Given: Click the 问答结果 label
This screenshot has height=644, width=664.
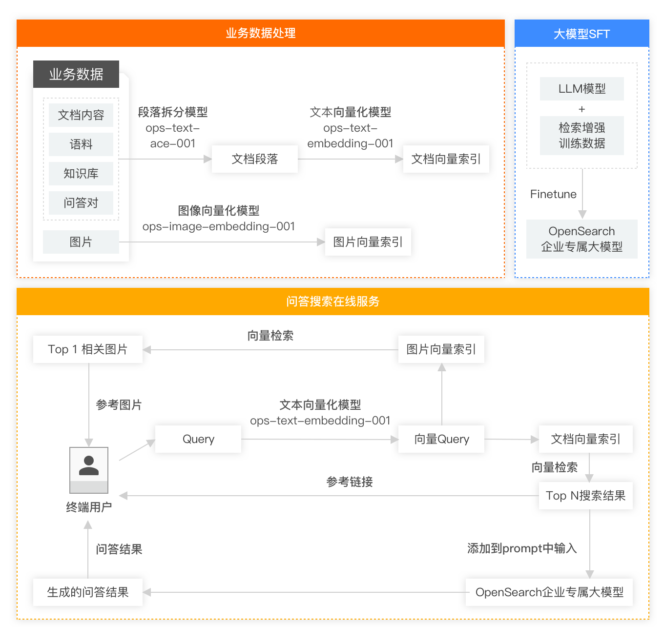Looking at the screenshot, I should pos(119,549).
